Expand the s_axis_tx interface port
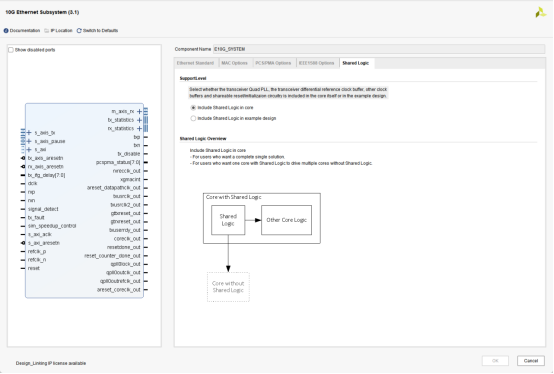 coord(29,133)
